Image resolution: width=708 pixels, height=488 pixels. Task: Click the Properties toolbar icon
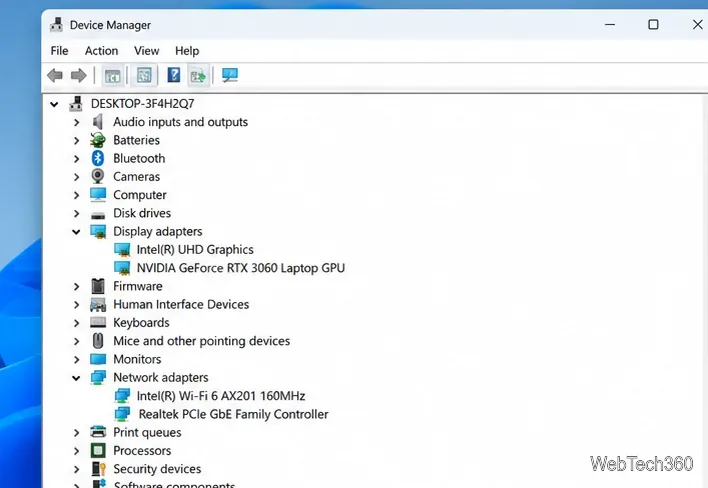click(x=144, y=75)
